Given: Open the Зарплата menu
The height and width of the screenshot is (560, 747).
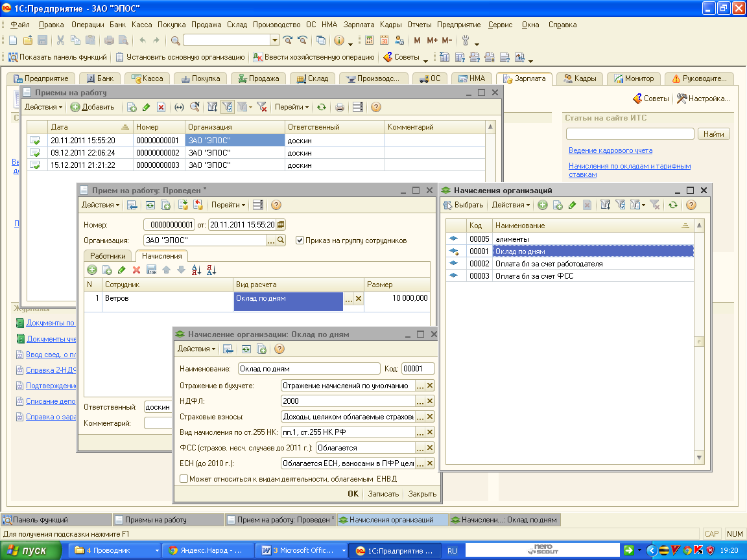Looking at the screenshot, I should [359, 25].
